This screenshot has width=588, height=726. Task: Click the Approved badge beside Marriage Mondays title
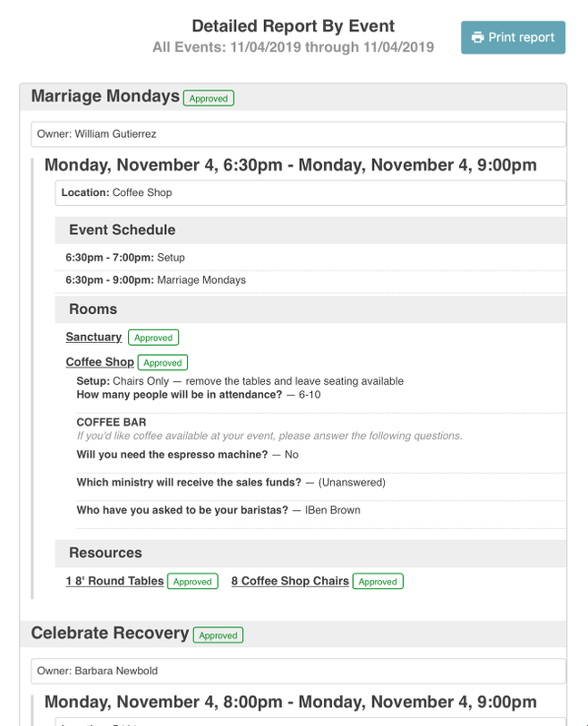tap(209, 98)
